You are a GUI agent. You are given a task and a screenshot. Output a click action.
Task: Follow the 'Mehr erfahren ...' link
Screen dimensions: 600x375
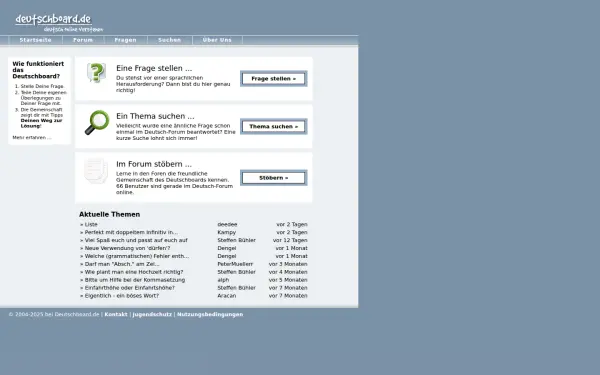(x=32, y=137)
